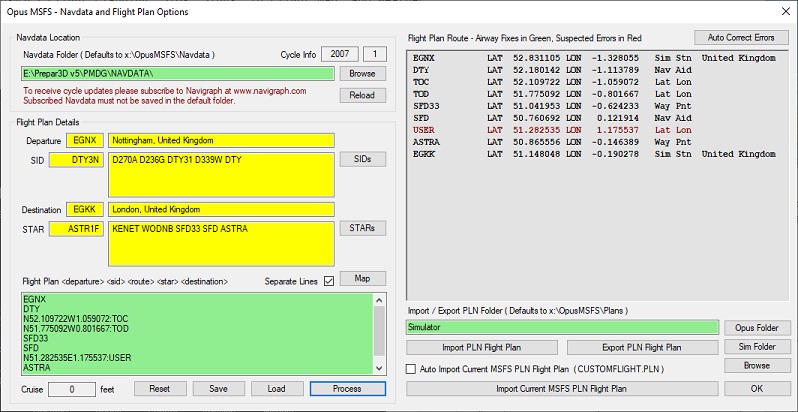This screenshot has height=412, width=798.
Task: Click the flight plan vertical scrollbar thumb
Action: click(379, 331)
